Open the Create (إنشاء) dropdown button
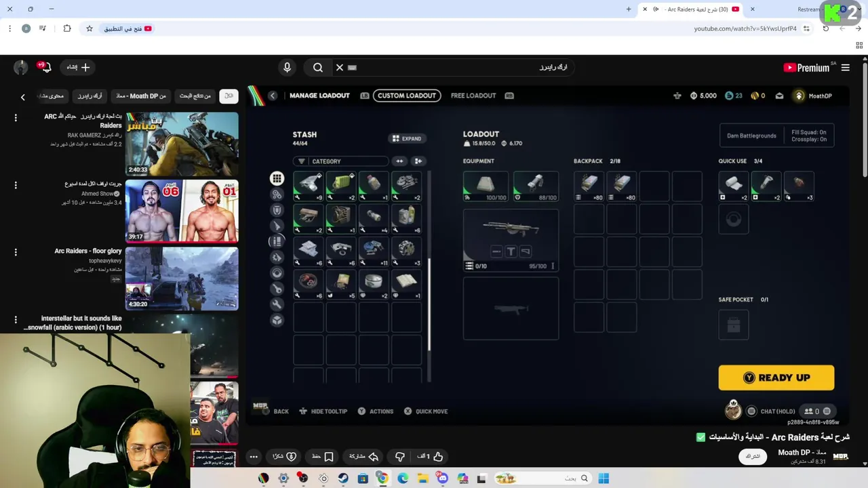 pos(78,67)
